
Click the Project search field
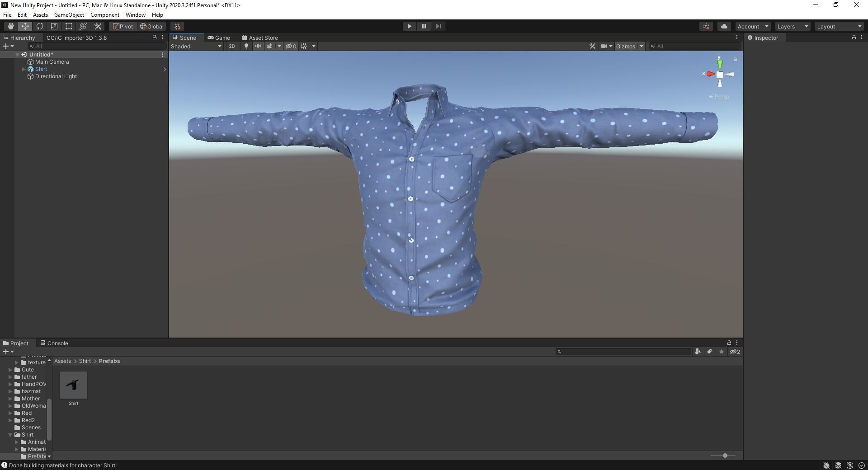point(623,352)
